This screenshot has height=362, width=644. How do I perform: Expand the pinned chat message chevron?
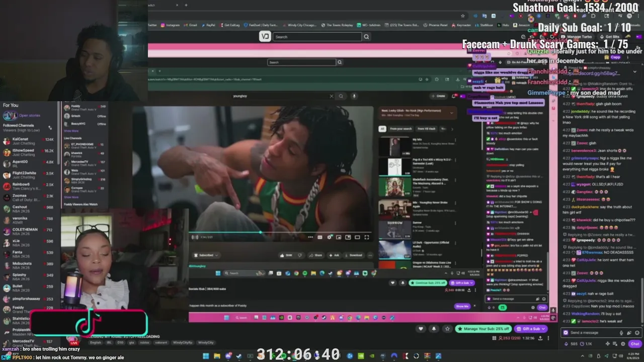(634, 72)
